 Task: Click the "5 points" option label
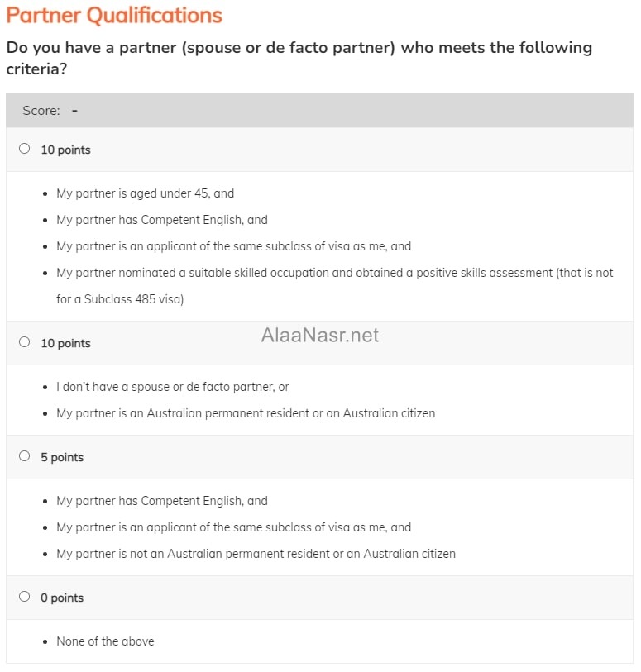[x=62, y=457]
